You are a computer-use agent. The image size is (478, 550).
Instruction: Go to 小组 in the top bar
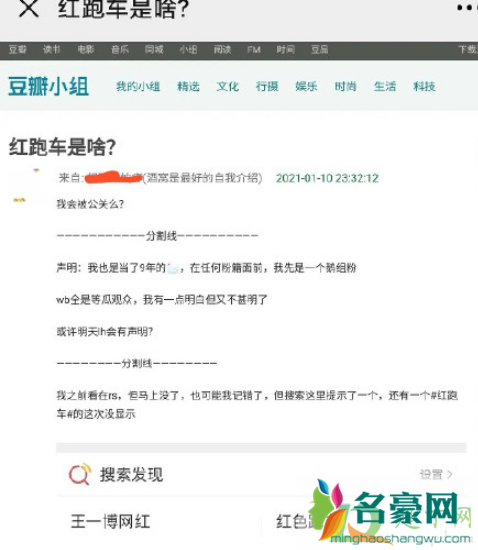pos(188,49)
